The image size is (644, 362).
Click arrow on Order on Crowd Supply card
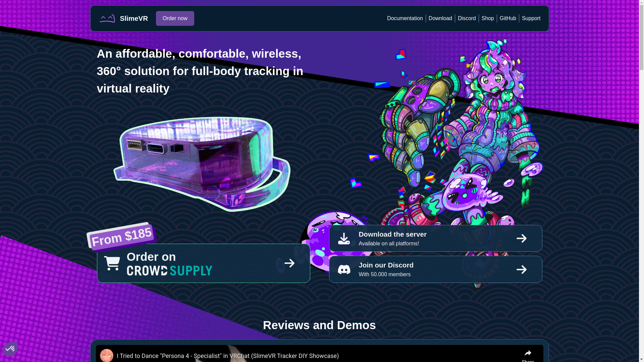(289, 263)
